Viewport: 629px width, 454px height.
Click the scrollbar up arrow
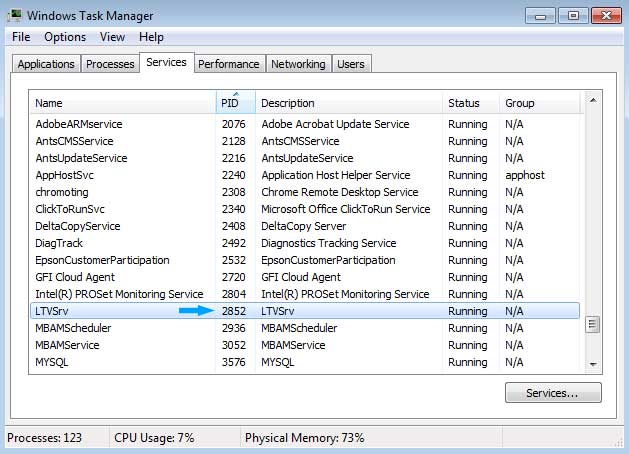tap(593, 100)
